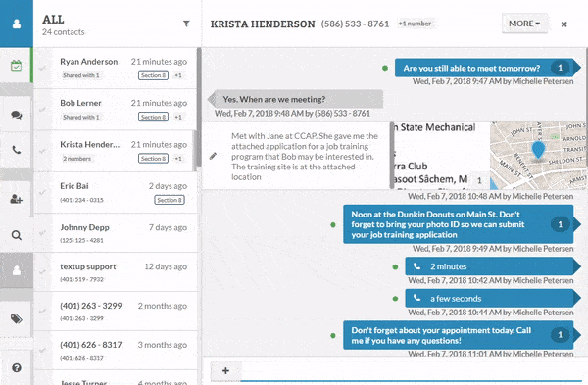Toggle selection check for textup support
The height and width of the screenshot is (385, 588).
click(43, 271)
